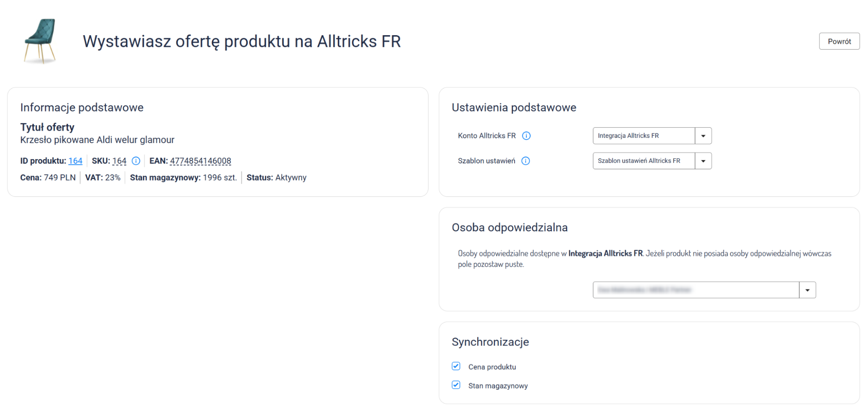Click the arrow of Szablon ustawień dropdown
Screen dimensions: 868x412
click(x=703, y=161)
